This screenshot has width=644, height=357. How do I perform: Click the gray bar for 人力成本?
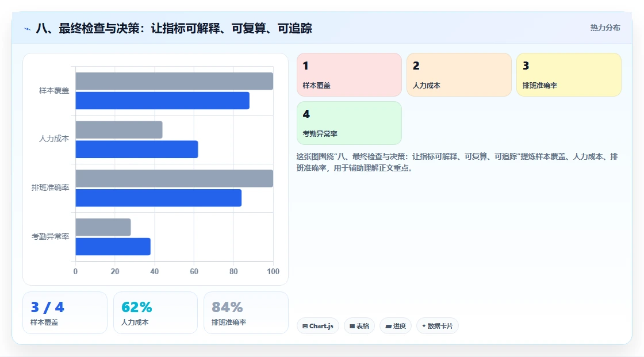(118, 130)
